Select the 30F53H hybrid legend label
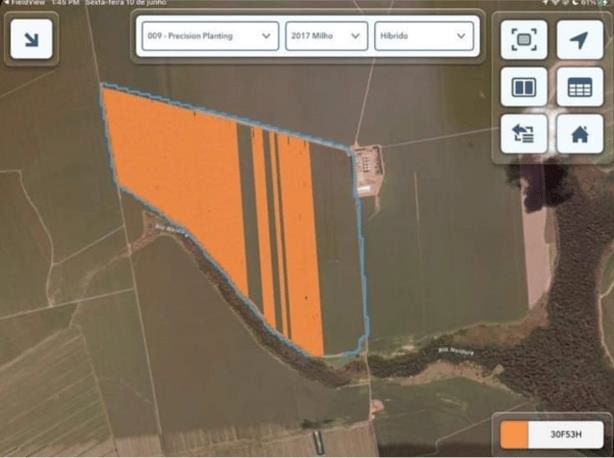Image resolution: width=614 pixels, height=458 pixels. click(566, 435)
